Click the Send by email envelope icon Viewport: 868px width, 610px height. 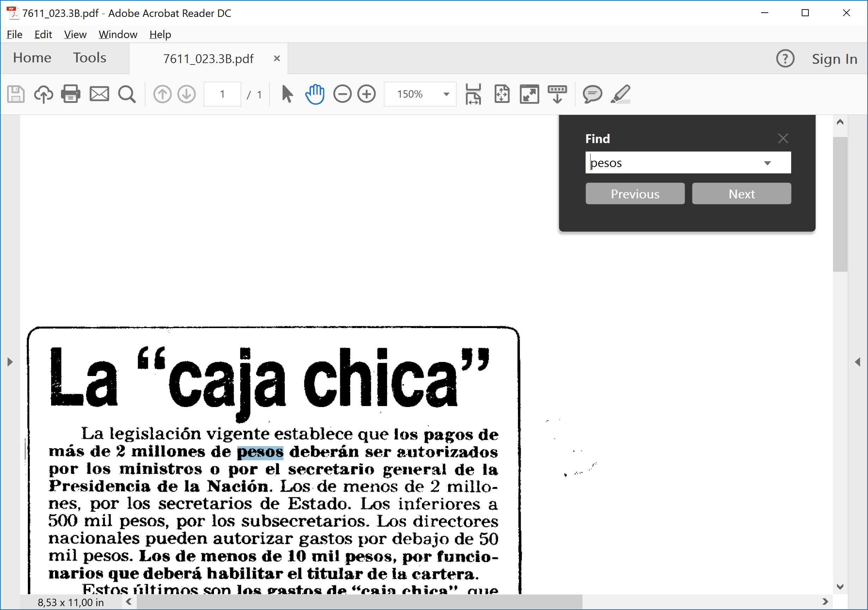coord(99,94)
